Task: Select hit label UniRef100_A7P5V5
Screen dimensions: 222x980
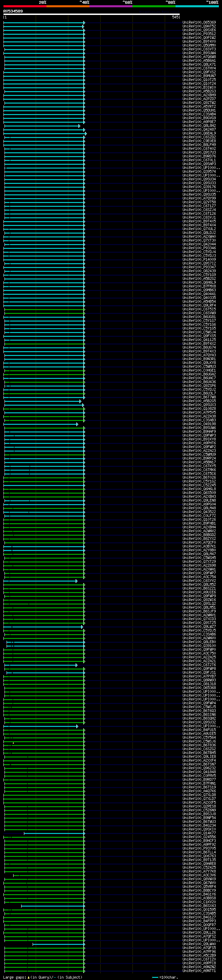Action: [x=199, y=412]
